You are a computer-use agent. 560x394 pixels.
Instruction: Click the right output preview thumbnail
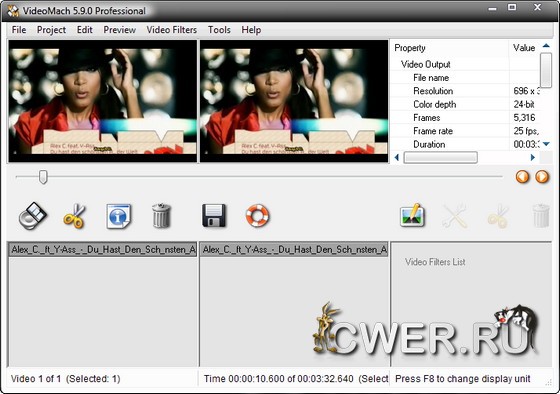coord(294,101)
